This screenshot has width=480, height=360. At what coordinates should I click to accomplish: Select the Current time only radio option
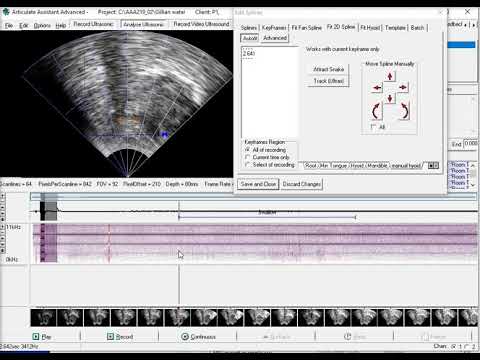tap(247, 157)
